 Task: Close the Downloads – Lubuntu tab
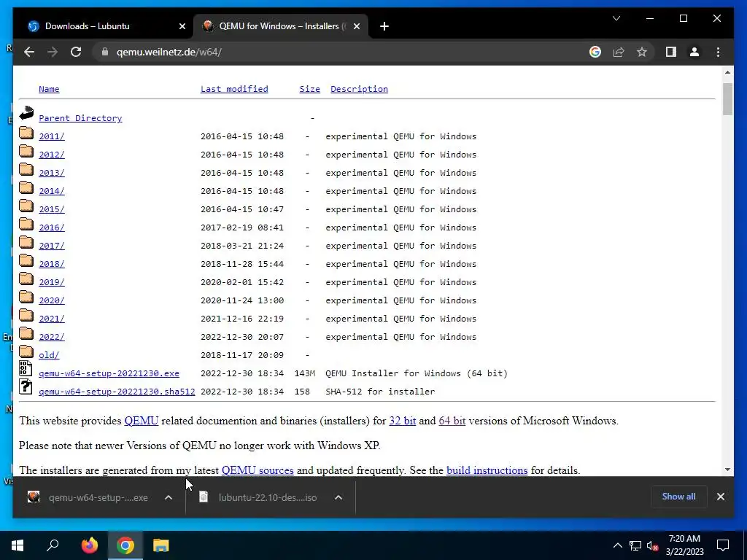pos(182,26)
